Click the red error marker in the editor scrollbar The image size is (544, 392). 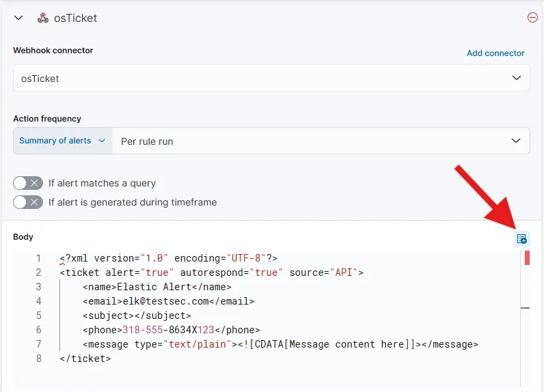click(x=527, y=258)
